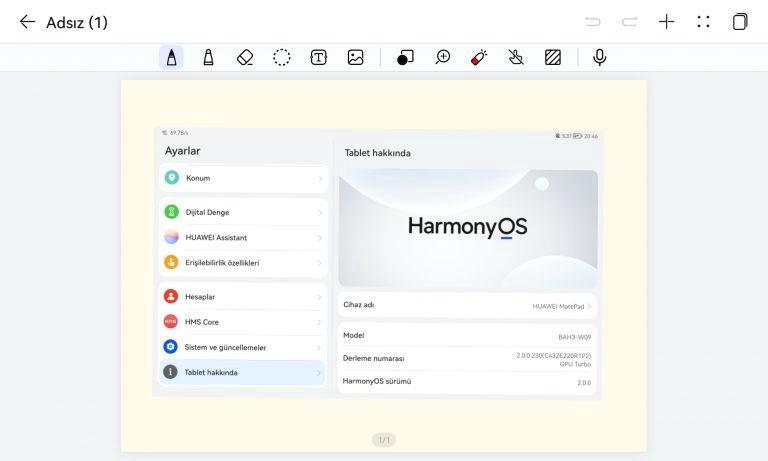
Task: Select the Eraser tool
Action: pos(245,57)
